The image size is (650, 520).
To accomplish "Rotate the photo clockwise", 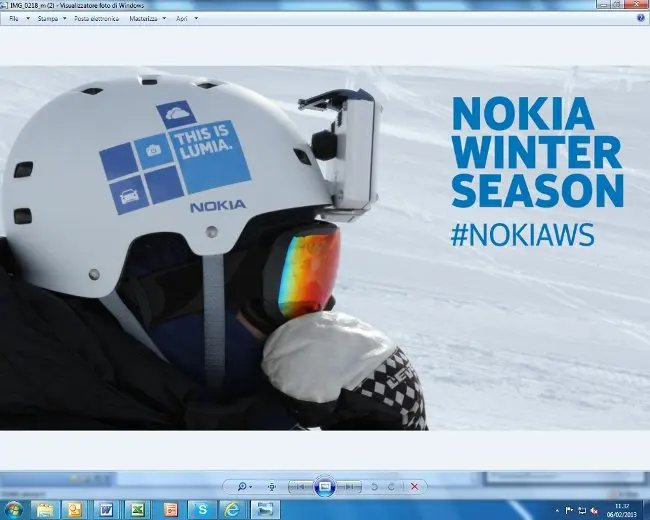I will click(x=391, y=486).
